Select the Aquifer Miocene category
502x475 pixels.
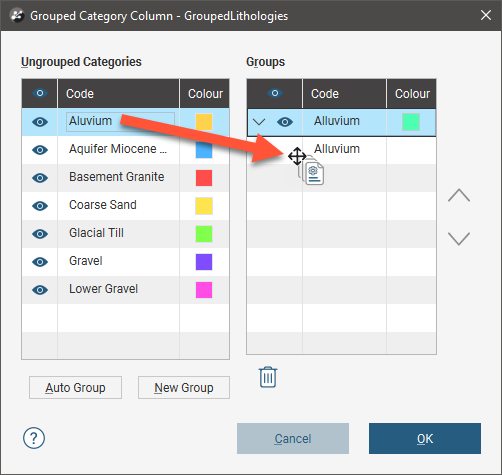[x=125, y=149]
